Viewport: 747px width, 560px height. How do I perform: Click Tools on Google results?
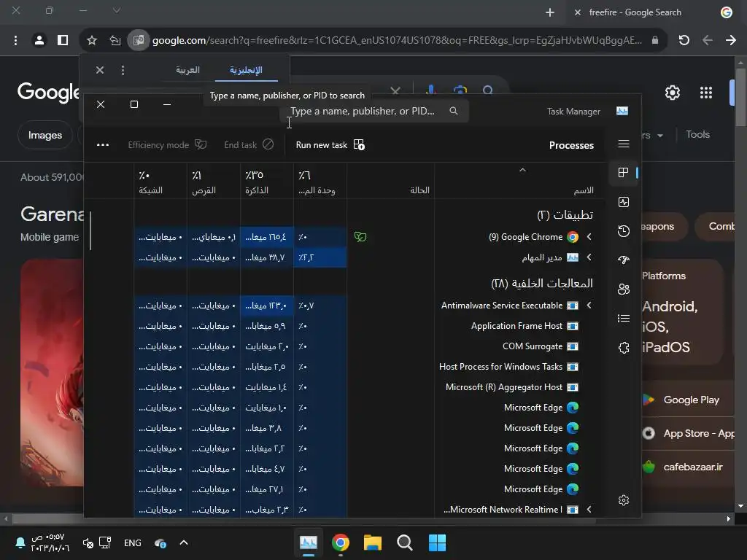pyautogui.click(x=697, y=135)
